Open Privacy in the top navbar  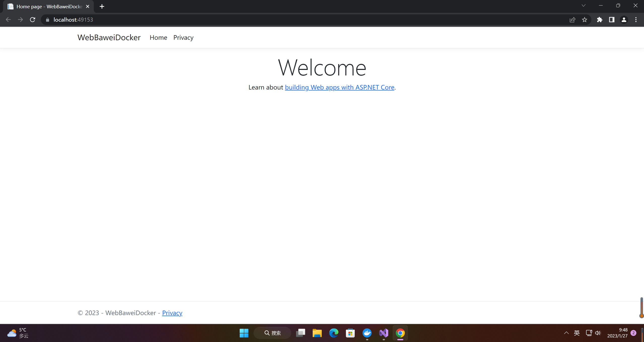183,37
